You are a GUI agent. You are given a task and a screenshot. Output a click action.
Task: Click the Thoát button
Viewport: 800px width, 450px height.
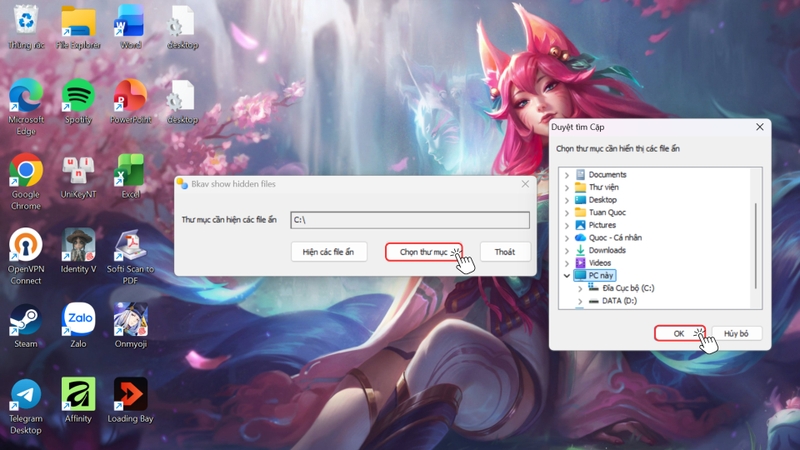[x=505, y=252]
